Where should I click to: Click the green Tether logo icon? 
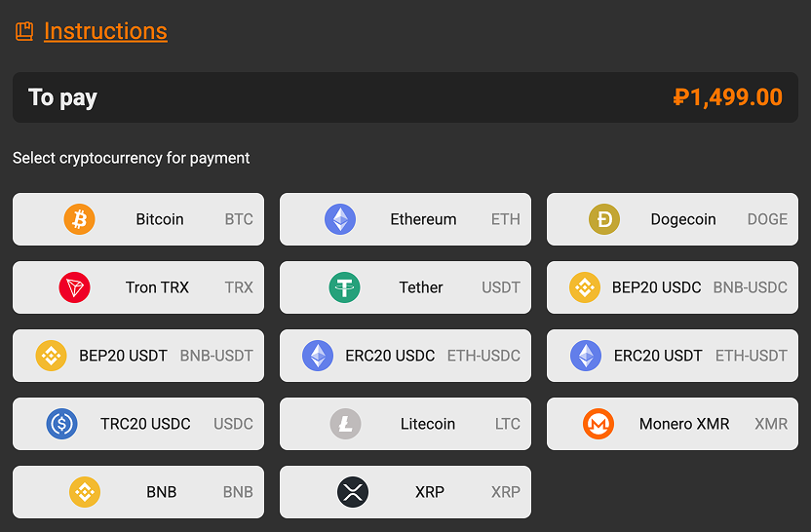(344, 287)
